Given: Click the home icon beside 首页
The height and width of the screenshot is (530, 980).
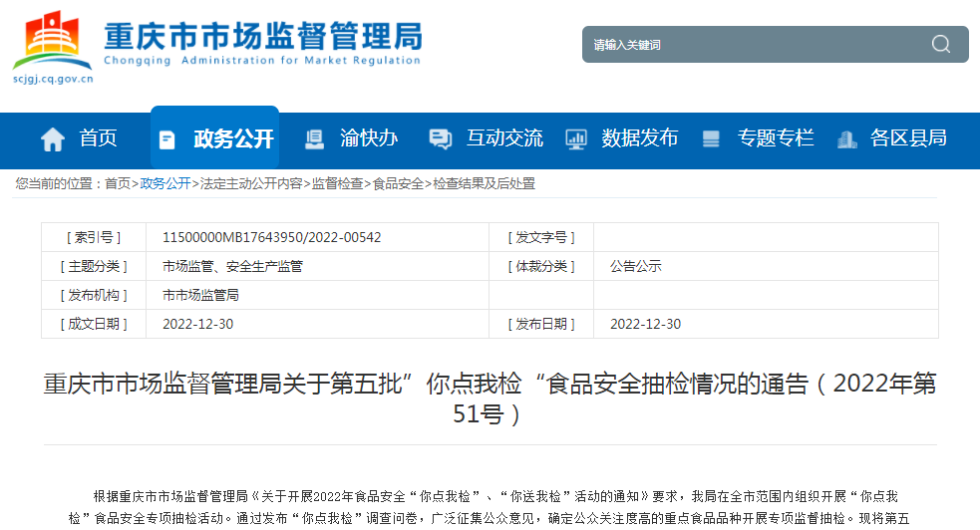Looking at the screenshot, I should 53,139.
